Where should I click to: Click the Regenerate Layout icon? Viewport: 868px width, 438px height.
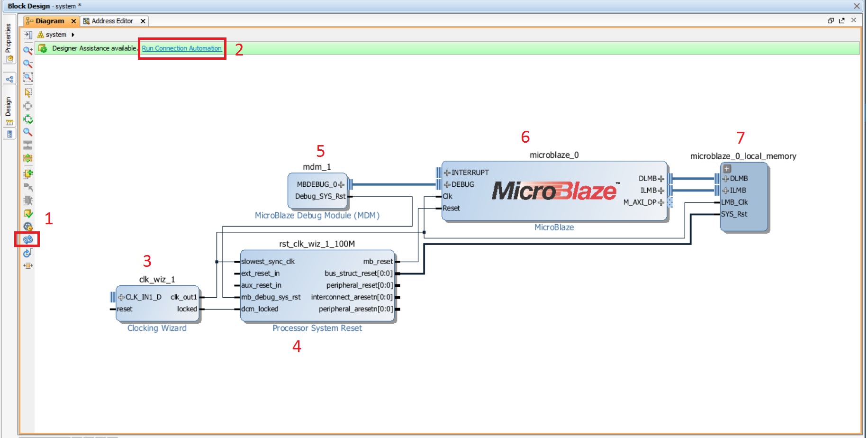pos(28,239)
